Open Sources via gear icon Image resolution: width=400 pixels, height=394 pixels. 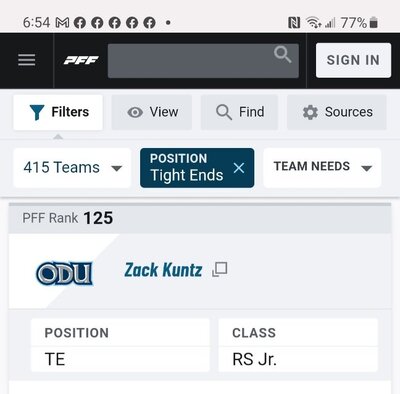click(x=310, y=112)
